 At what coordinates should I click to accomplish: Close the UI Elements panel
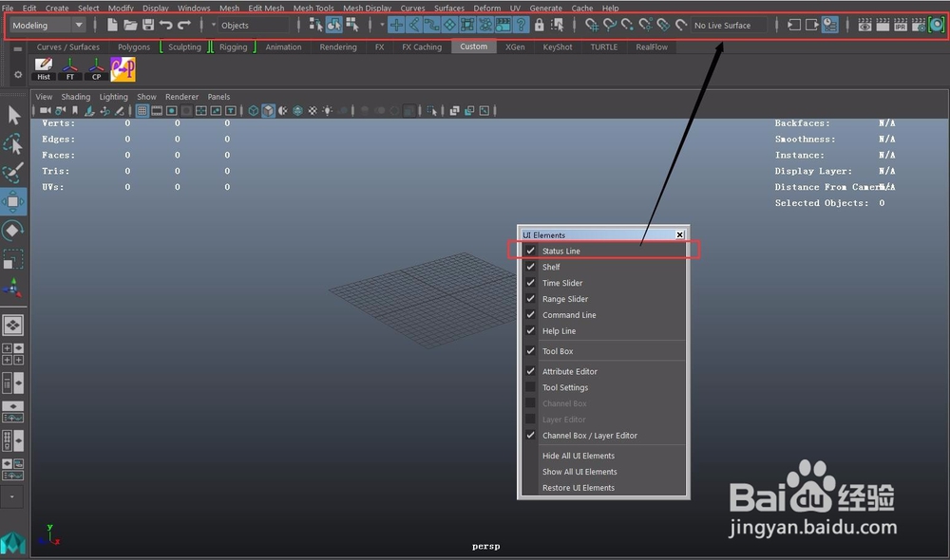[680, 234]
